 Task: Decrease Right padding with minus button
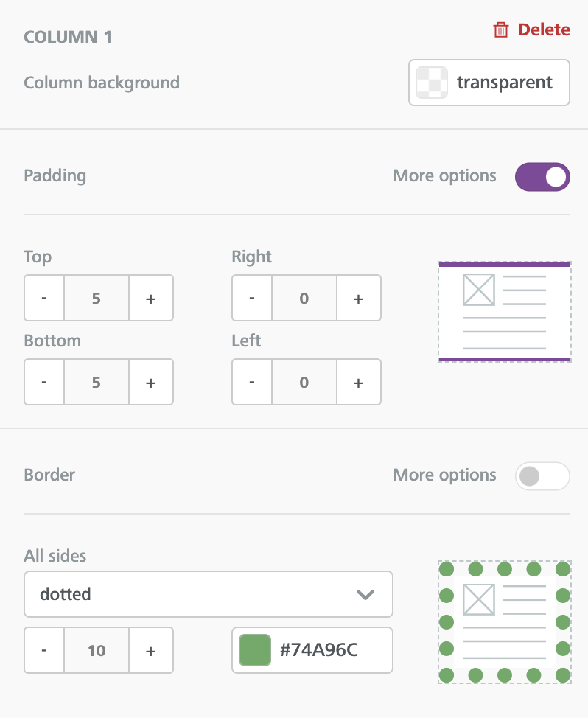(252, 298)
